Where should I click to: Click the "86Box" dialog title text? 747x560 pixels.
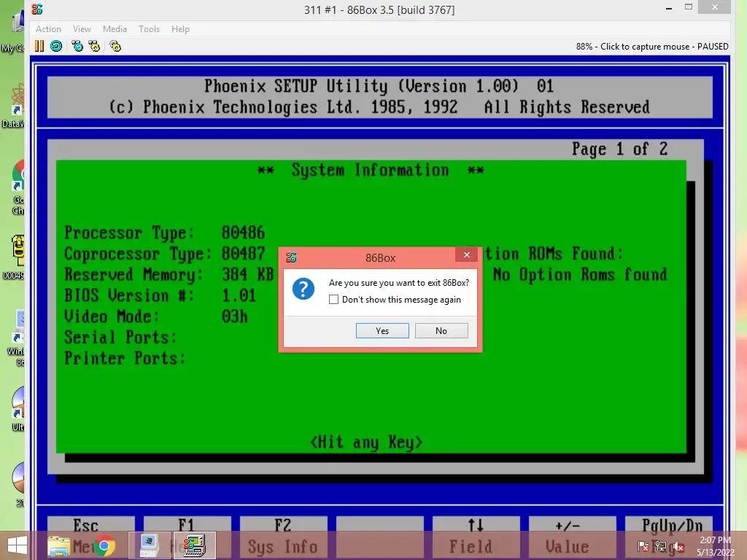380,258
